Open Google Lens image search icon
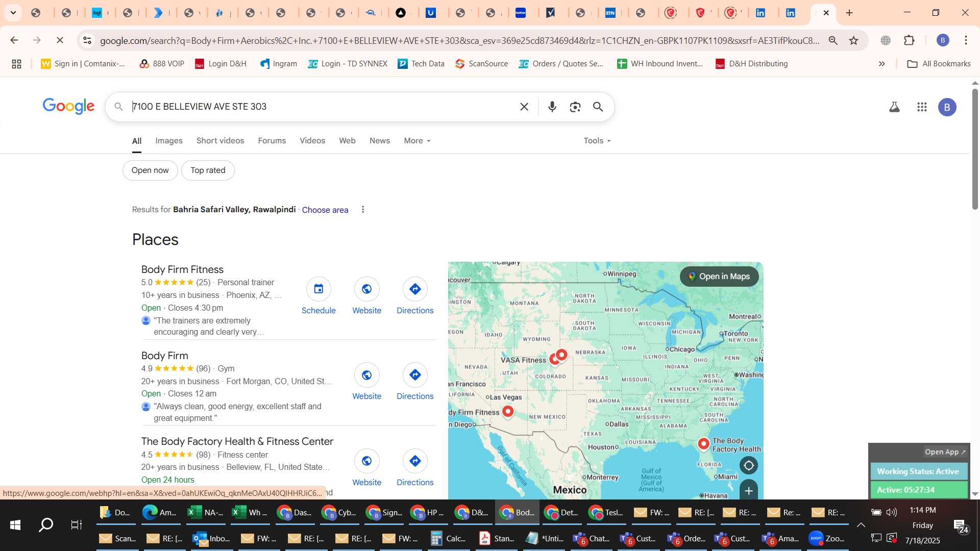Image resolution: width=980 pixels, height=551 pixels. tap(575, 107)
